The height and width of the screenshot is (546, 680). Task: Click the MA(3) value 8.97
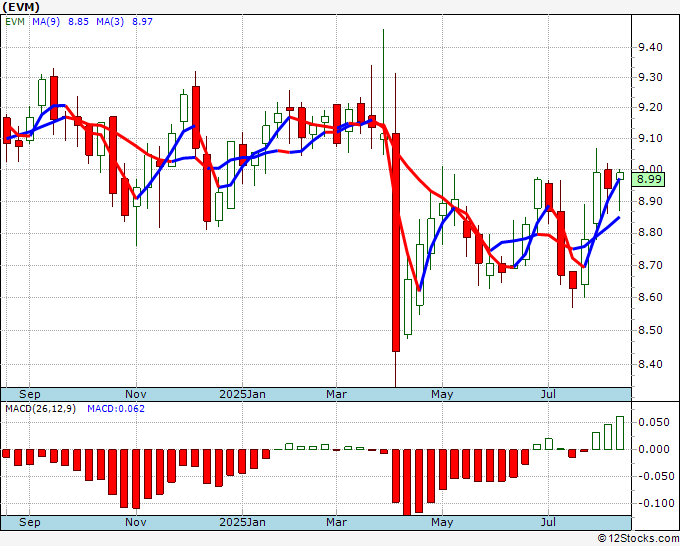(142, 21)
